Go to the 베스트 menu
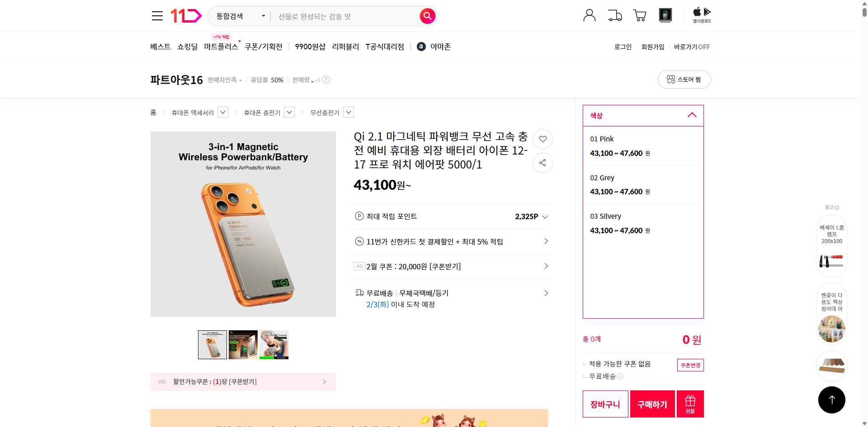The height and width of the screenshot is (427, 868). (x=160, y=46)
